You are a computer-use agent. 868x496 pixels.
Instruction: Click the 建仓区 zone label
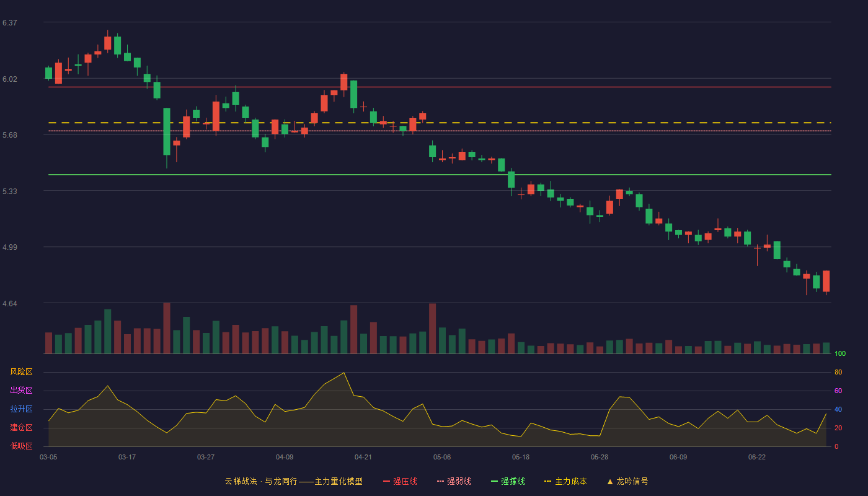coord(21,428)
